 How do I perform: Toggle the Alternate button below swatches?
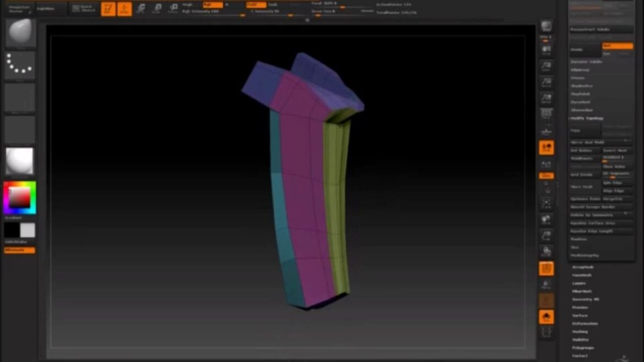(20, 250)
